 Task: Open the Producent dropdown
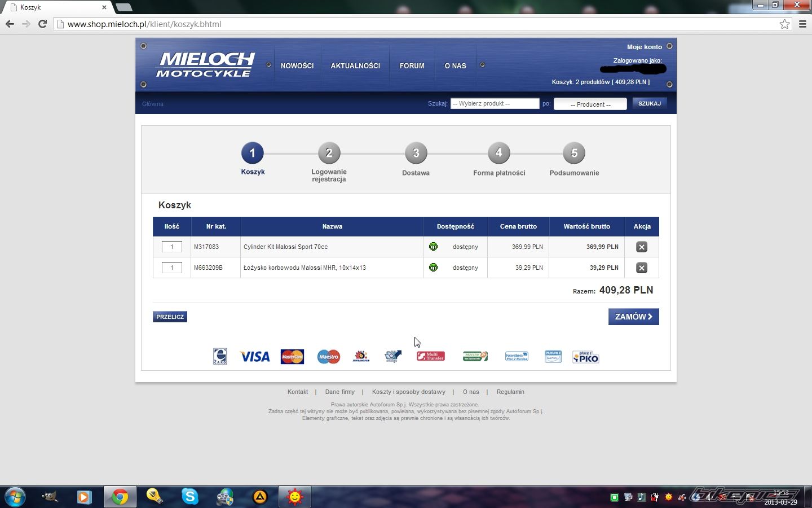tap(590, 104)
